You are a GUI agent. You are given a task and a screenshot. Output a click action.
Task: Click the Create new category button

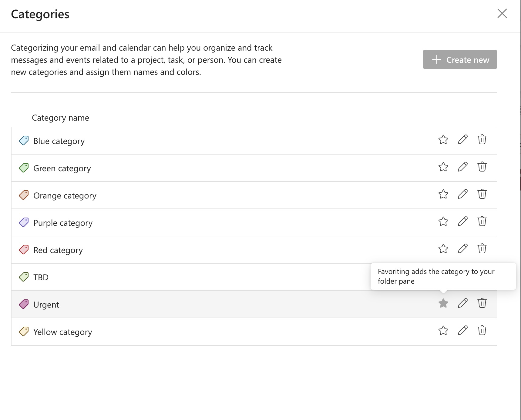(x=460, y=59)
